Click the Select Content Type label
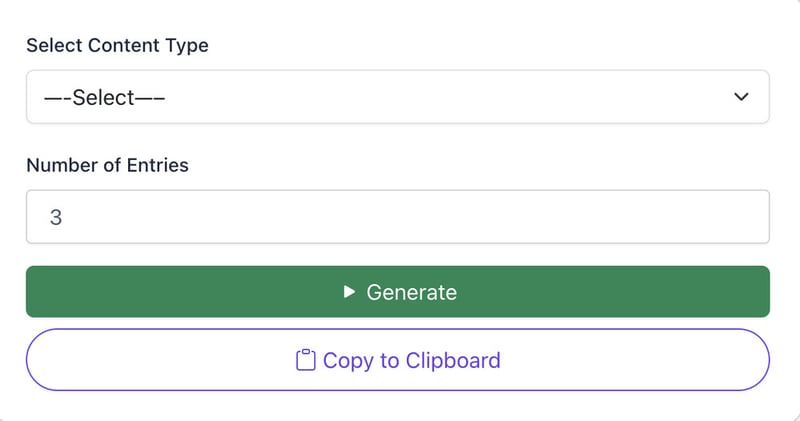The image size is (800, 421). [x=117, y=45]
